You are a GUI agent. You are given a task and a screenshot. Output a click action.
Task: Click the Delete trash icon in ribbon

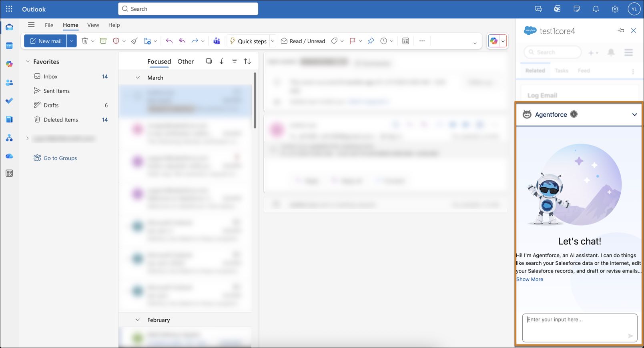(84, 41)
